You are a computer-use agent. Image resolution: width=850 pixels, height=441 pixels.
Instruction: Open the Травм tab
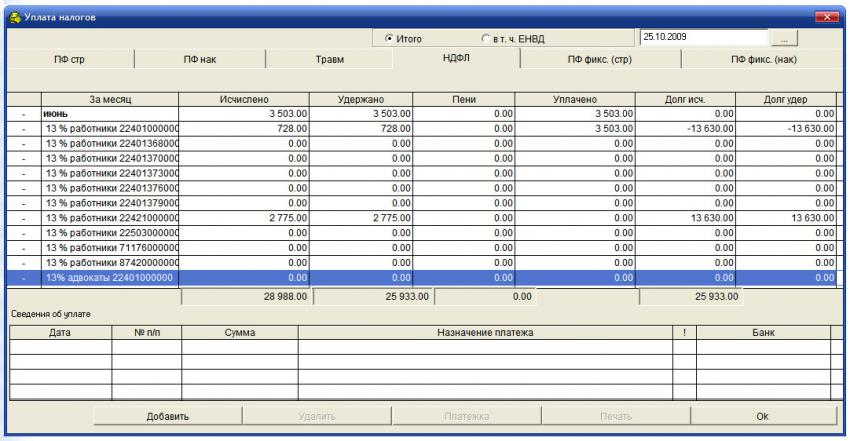(x=330, y=60)
